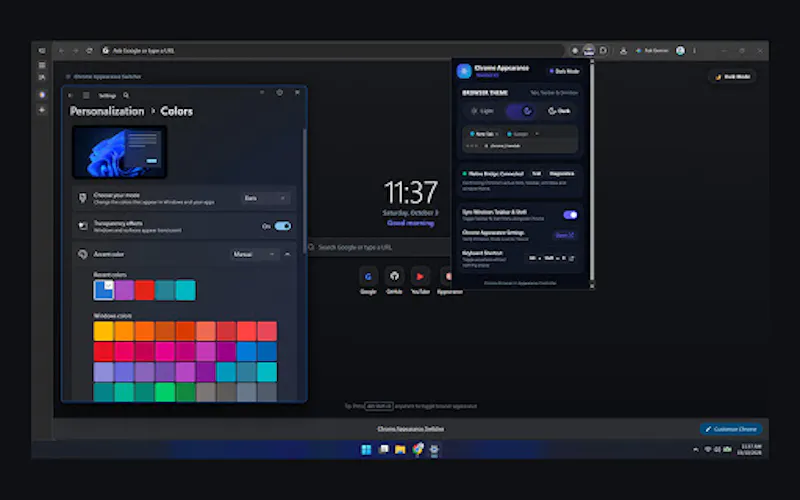Open the new tab page Chrome Appearance Switcher tab
The image size is (800, 500).
coord(104,77)
